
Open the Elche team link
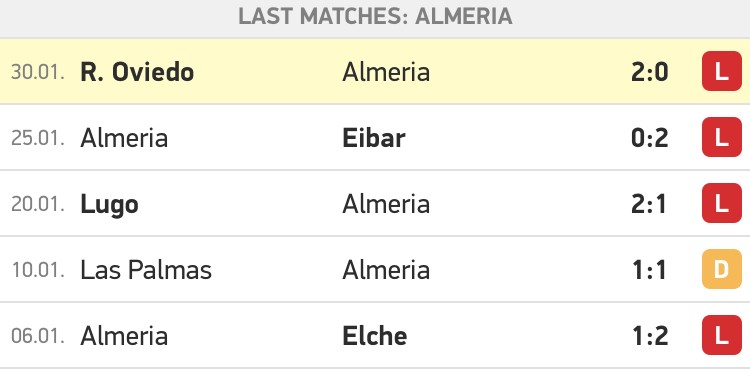click(375, 336)
